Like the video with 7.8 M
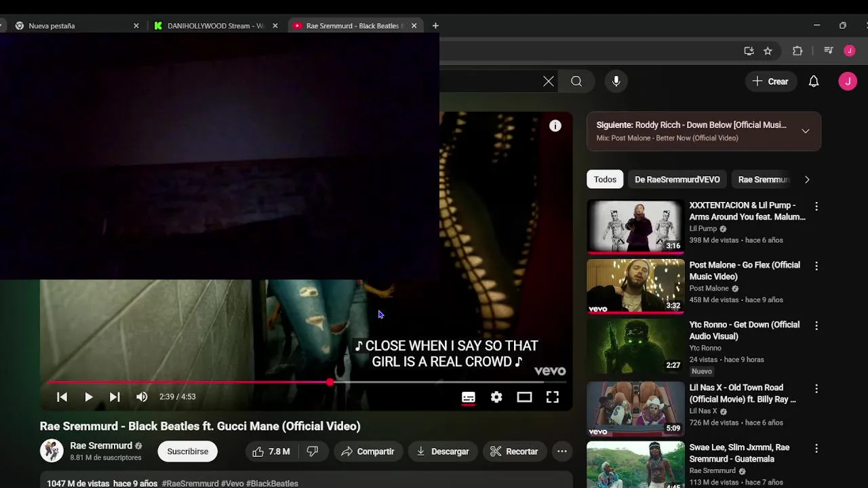Viewport: 868px width, 488px height. coord(271,451)
